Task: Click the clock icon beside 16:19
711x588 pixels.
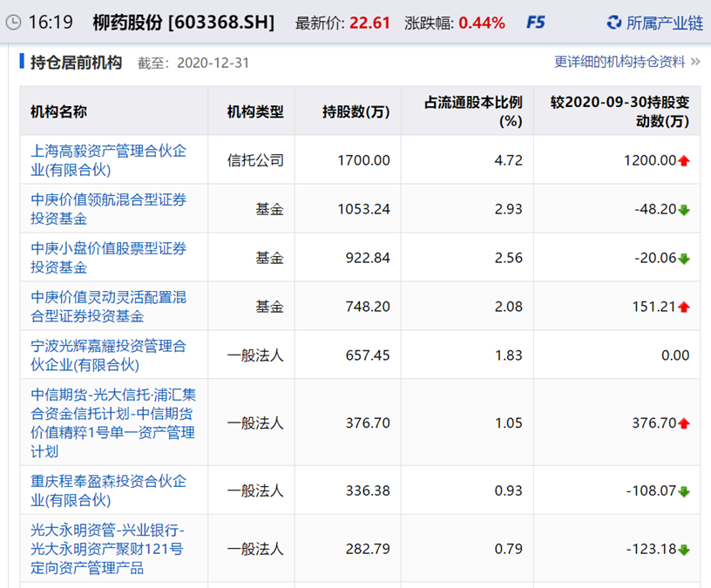Action: [13, 23]
